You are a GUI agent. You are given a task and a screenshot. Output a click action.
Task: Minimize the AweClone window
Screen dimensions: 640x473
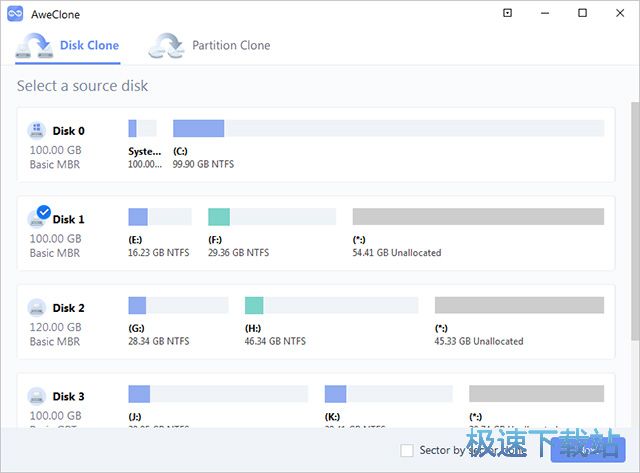(x=545, y=13)
